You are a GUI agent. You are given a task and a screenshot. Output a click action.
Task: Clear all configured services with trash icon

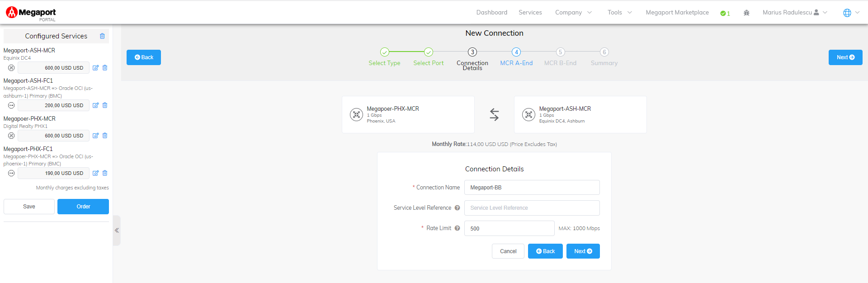click(x=102, y=36)
